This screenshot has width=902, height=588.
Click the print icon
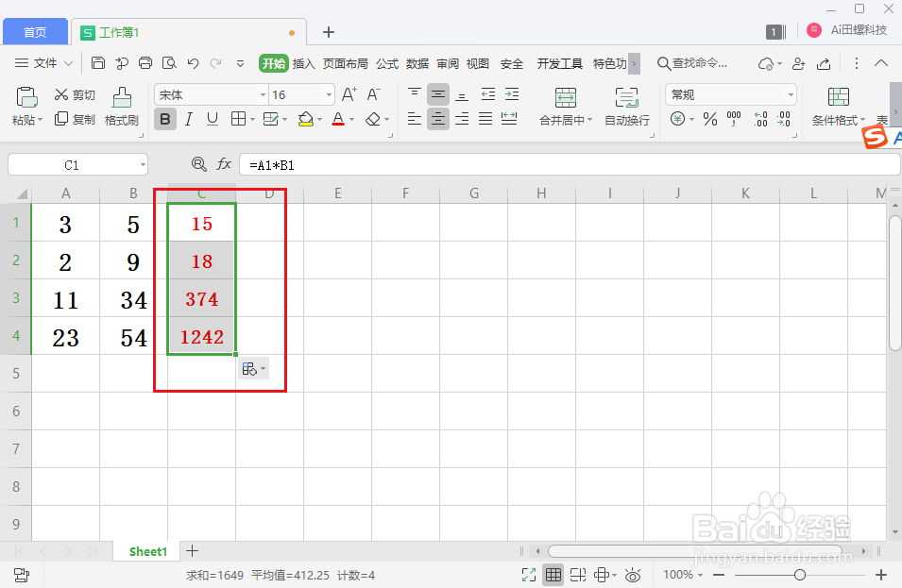click(145, 62)
